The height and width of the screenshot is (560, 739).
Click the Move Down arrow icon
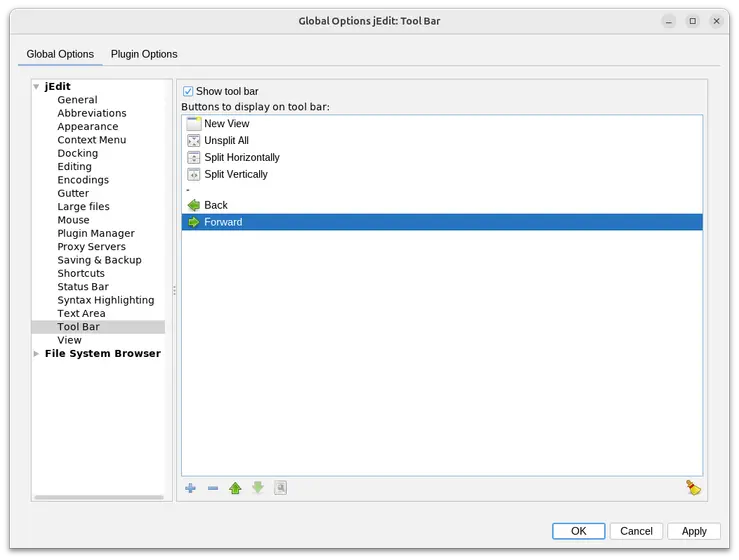point(258,488)
